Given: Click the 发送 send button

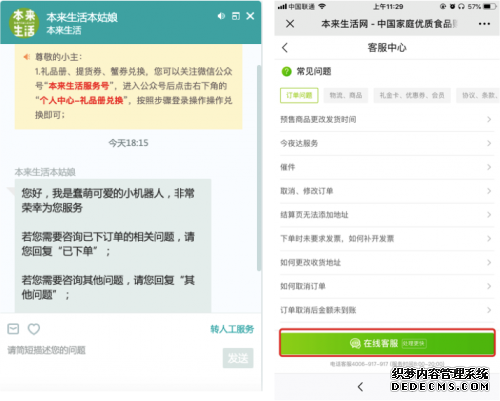Looking at the screenshot, I should click(238, 358).
